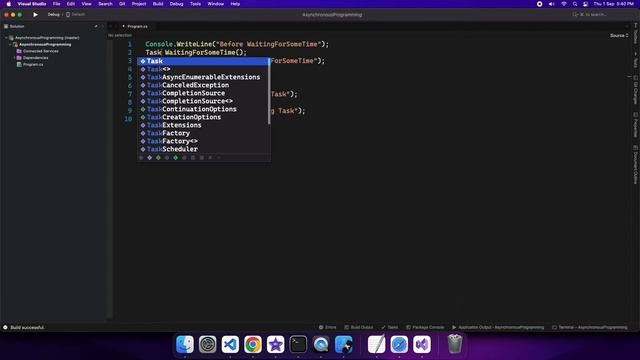The height and width of the screenshot is (360, 640).
Task: Run the project with the Play button
Action: coord(36,15)
